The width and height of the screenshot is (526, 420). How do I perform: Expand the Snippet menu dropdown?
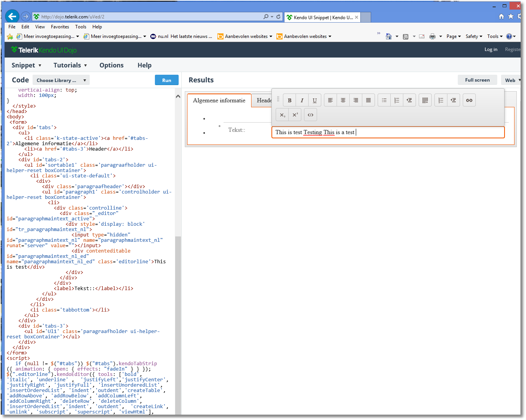pyautogui.click(x=26, y=65)
